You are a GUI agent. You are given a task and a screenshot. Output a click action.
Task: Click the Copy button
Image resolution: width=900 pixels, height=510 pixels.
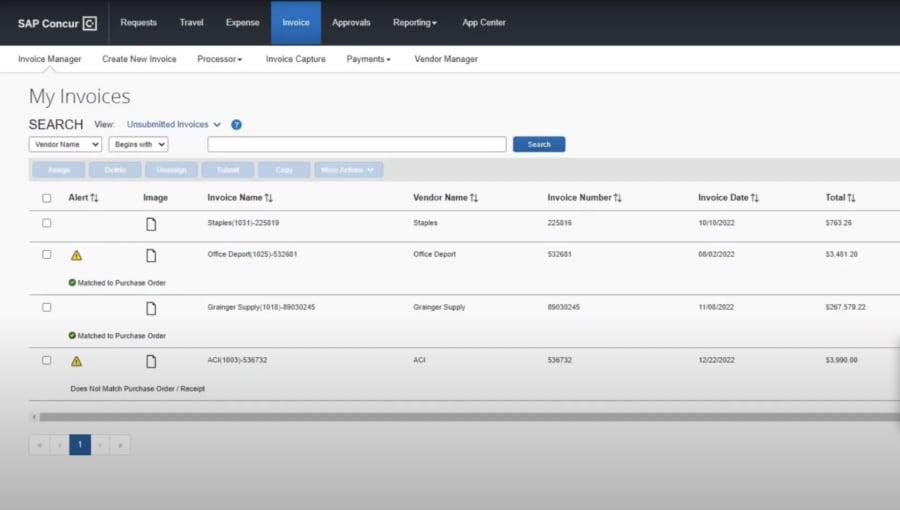(x=284, y=170)
